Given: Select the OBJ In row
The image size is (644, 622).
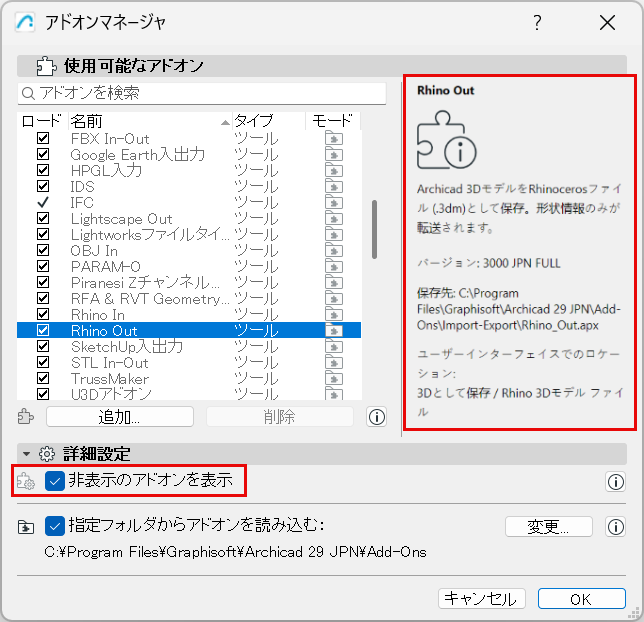Looking at the screenshot, I should point(189,251).
